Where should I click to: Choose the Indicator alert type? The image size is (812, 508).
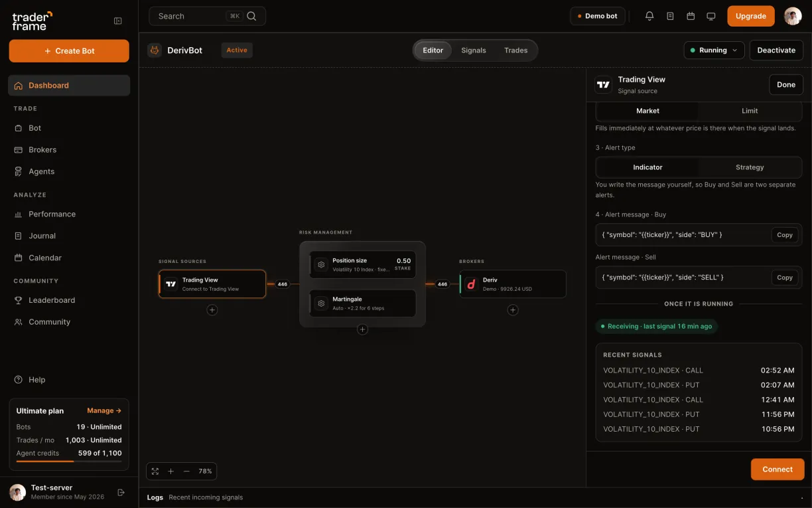pos(647,167)
